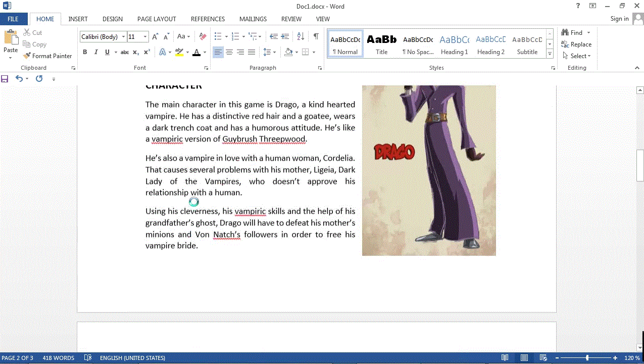Click text highlight color button
Viewport: 644px width, 364px height.
click(179, 52)
